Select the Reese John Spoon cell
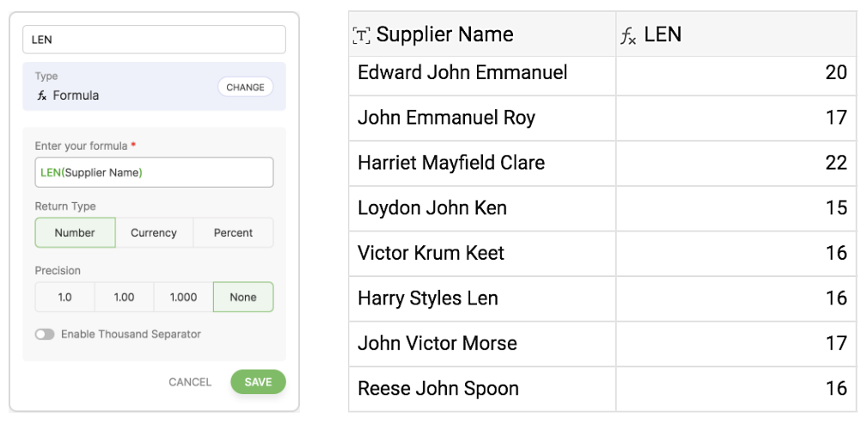 tap(481, 389)
